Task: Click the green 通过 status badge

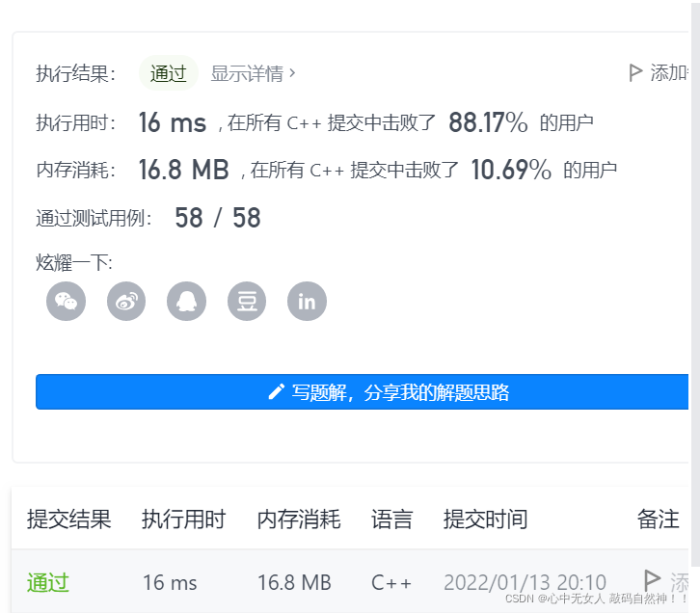Action: pos(169,73)
